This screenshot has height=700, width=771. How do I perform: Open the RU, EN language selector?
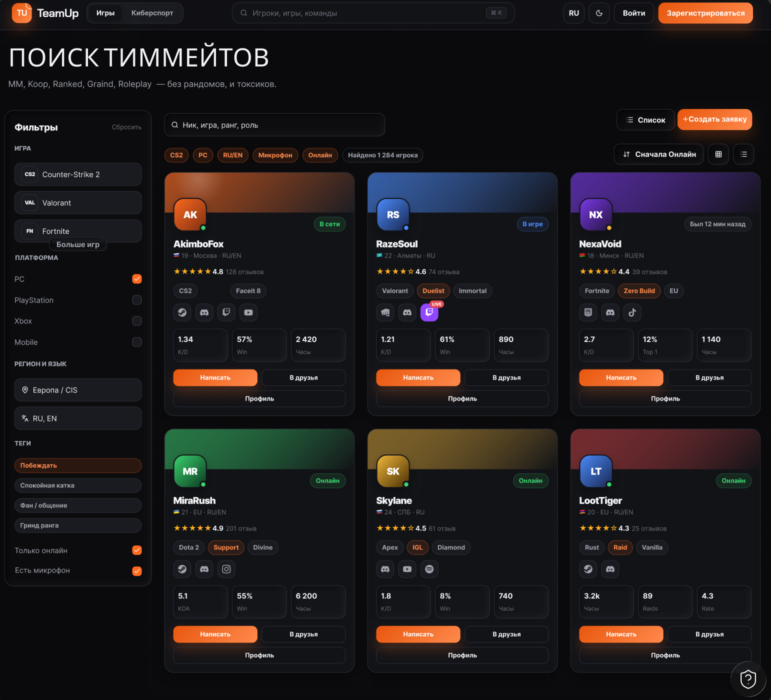click(x=78, y=418)
